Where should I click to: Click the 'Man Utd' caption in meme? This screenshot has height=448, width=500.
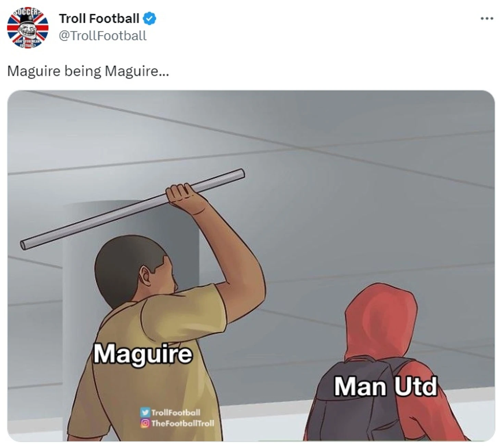coord(386,386)
